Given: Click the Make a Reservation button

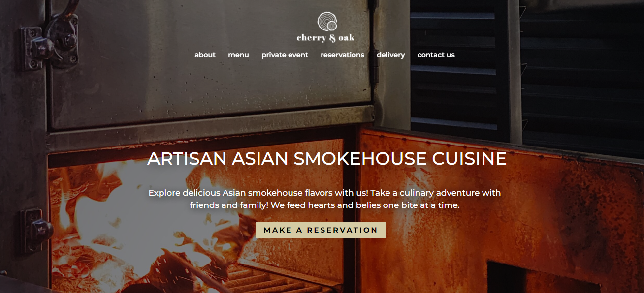Looking at the screenshot, I should 321,230.
